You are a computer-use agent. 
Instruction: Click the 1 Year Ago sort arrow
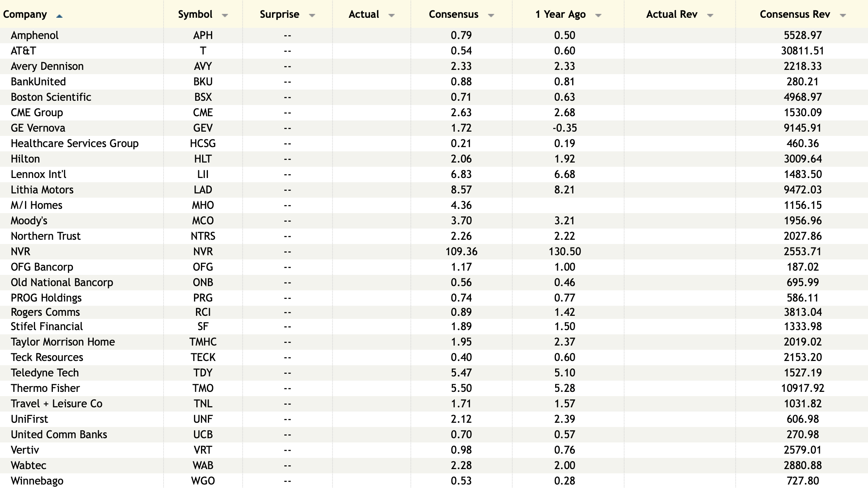tap(598, 15)
